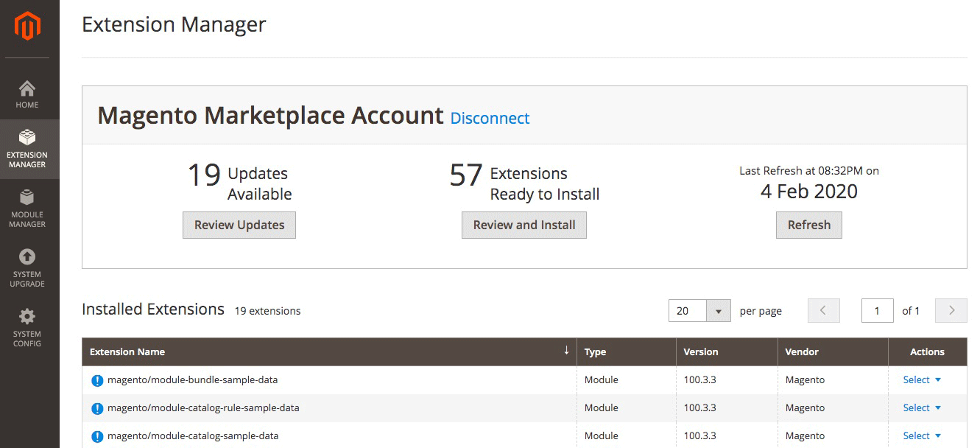This screenshot has width=980, height=448.
Task: Expand the Select dropdown for module-catalog-sample-data
Action: 921,435
